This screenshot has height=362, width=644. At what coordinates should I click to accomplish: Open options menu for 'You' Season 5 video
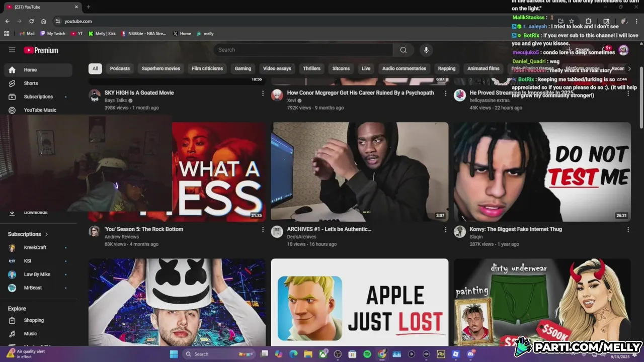coord(263,230)
